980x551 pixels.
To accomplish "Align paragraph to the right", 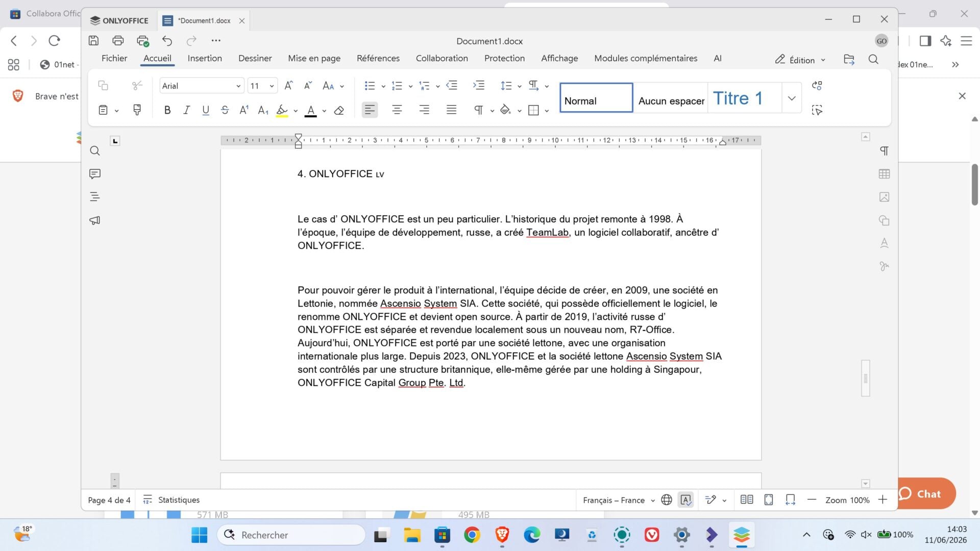I will coord(424,110).
